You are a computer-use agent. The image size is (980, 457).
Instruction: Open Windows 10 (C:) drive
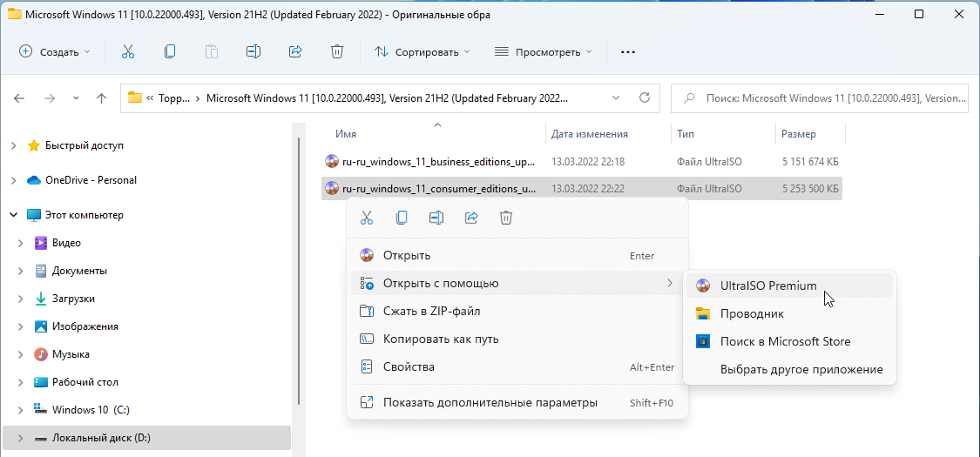pyautogui.click(x=91, y=410)
